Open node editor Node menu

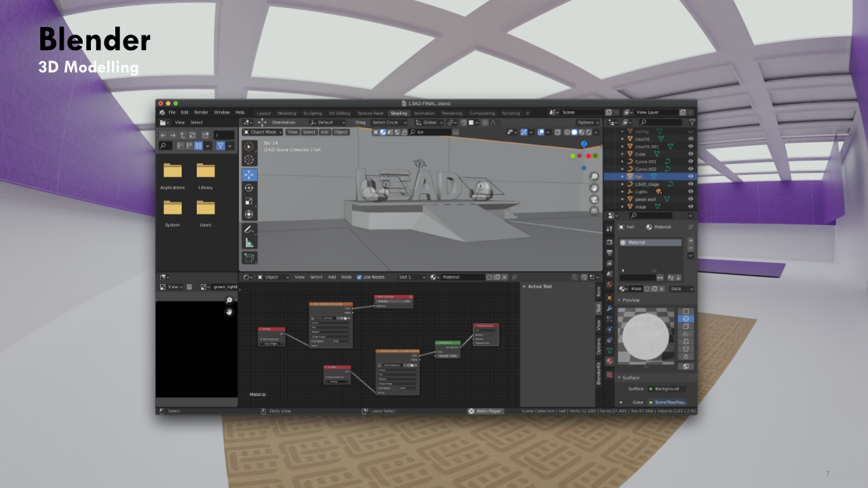346,277
